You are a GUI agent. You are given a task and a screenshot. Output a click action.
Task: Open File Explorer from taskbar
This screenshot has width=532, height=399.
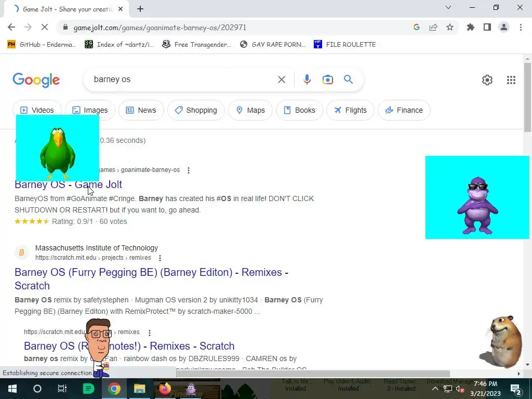pos(139,389)
